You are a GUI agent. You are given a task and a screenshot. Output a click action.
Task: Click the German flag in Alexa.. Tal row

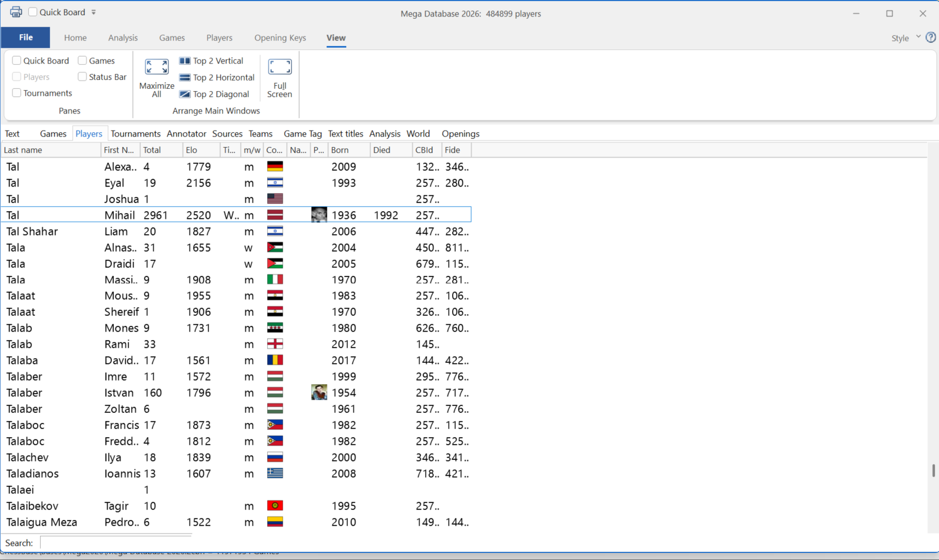pyautogui.click(x=275, y=166)
